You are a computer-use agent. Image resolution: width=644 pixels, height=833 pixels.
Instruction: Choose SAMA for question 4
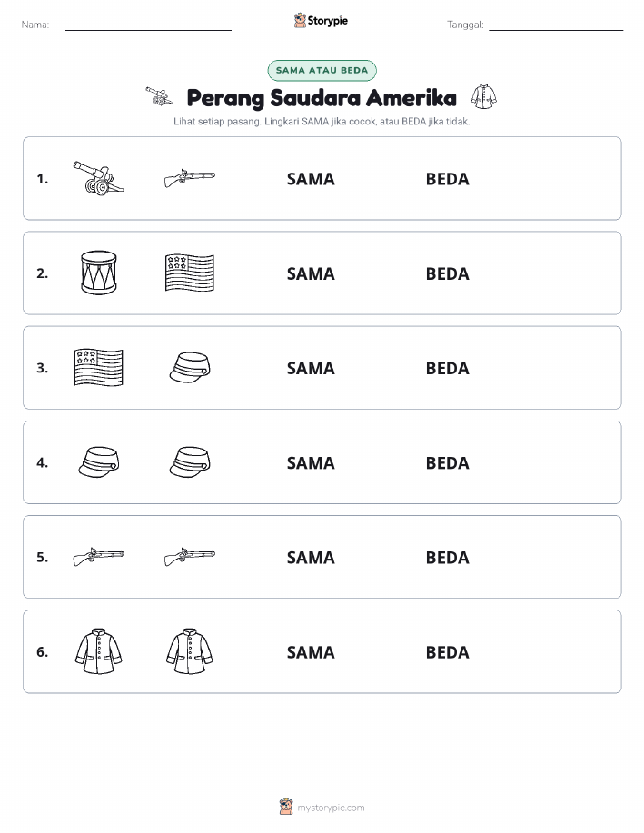[311, 462]
